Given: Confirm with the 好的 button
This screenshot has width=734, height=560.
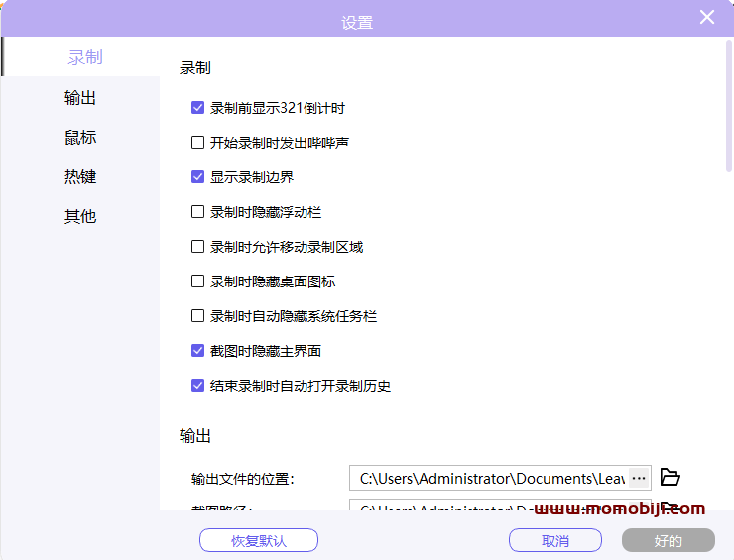Looking at the screenshot, I should click(x=668, y=541).
